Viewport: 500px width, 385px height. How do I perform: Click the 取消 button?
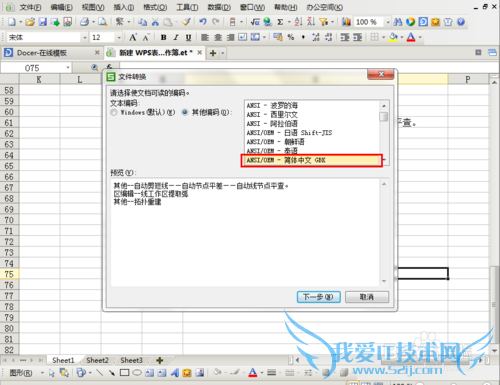coord(367,297)
